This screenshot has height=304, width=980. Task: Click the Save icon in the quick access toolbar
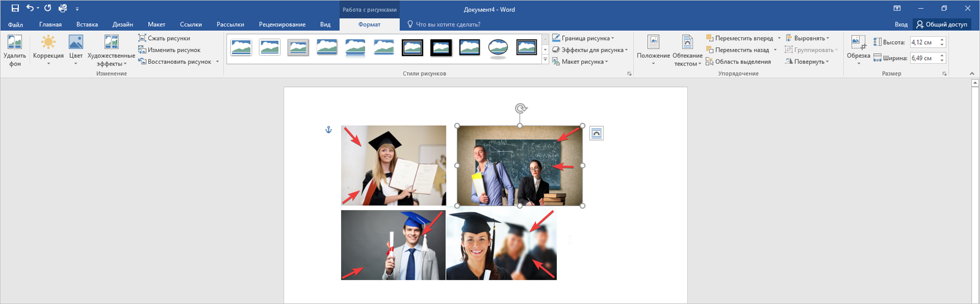click(x=15, y=9)
